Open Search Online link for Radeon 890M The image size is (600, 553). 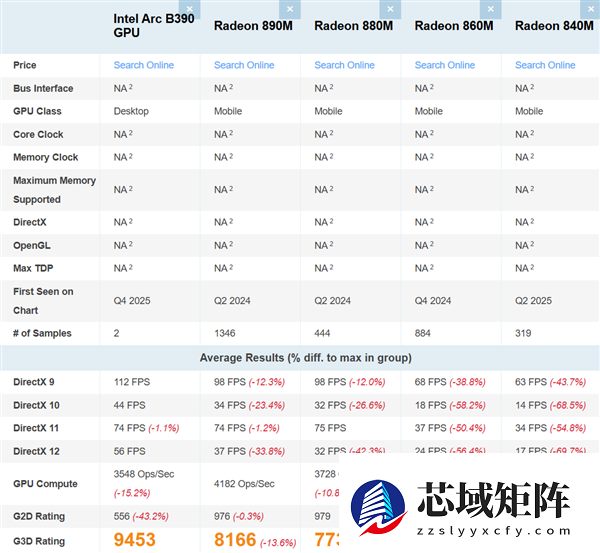pyautogui.click(x=244, y=65)
